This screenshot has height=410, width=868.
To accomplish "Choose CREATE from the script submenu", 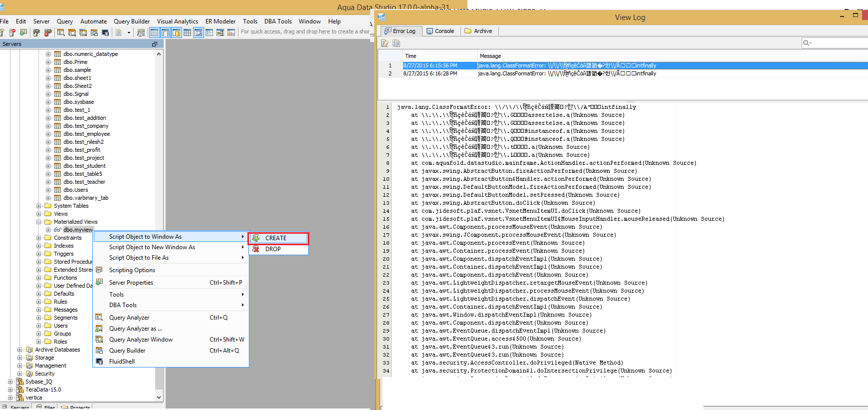I will point(279,238).
